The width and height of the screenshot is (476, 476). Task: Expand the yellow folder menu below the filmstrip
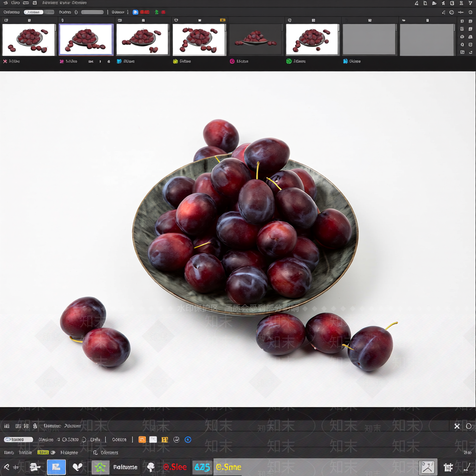click(x=175, y=61)
